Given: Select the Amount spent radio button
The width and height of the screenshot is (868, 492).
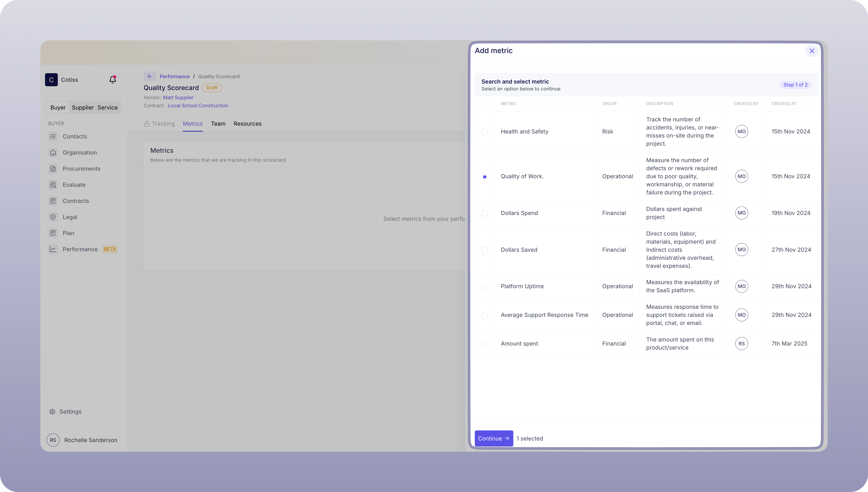Looking at the screenshot, I should click(485, 344).
